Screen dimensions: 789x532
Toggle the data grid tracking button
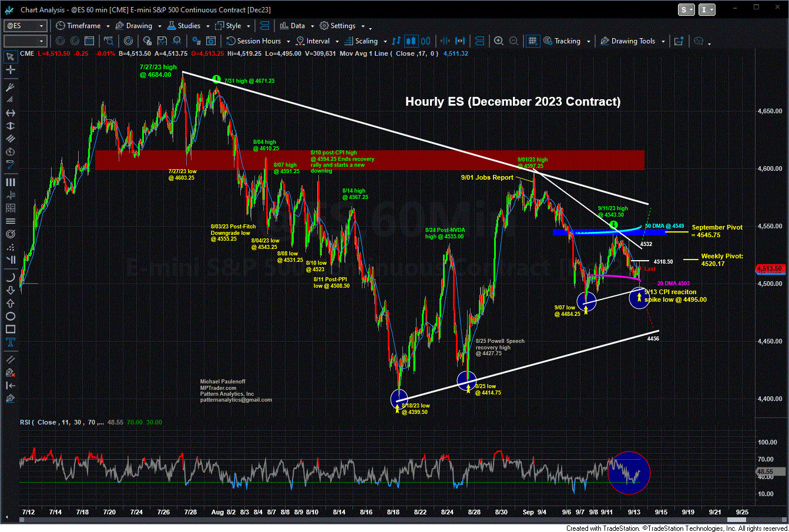coord(533,41)
